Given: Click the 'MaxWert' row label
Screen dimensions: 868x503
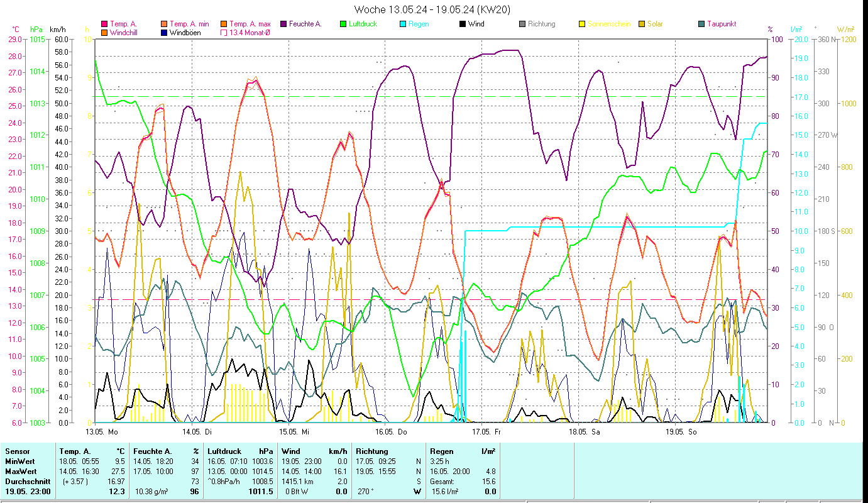Looking at the screenshot, I should pos(20,472).
